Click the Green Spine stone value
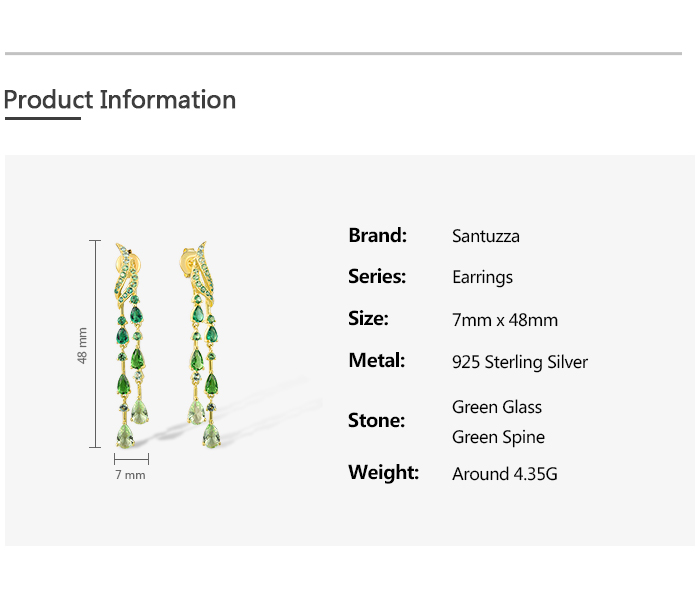 pos(498,437)
